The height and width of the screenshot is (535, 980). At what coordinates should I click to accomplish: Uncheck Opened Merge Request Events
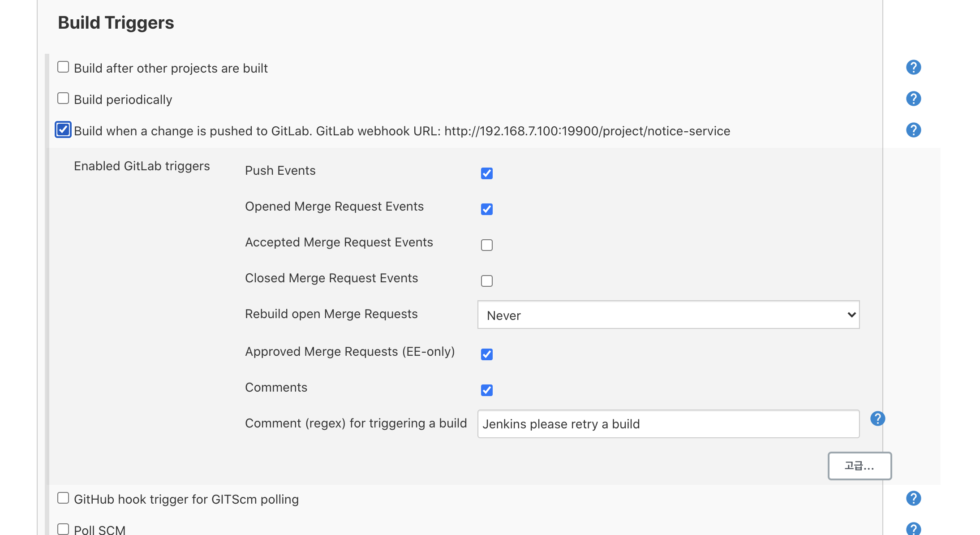[x=486, y=209]
